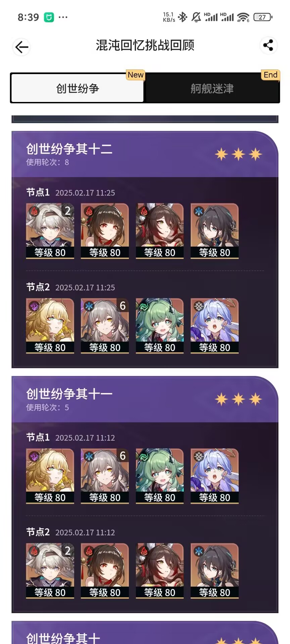Screen dimensions: 290x644
Task: Tap the ice element icon on 其十二 节点1 fourth character
Action: tap(199, 211)
